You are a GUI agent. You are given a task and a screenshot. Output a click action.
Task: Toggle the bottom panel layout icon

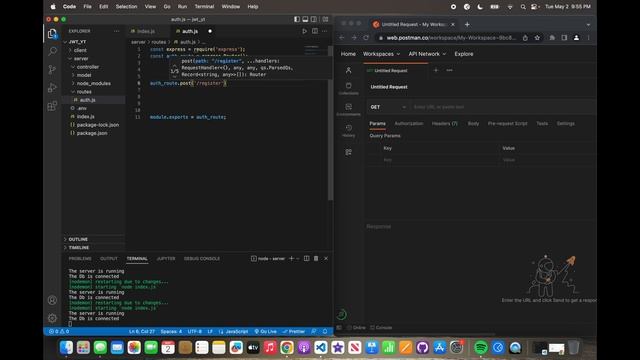click(305, 19)
